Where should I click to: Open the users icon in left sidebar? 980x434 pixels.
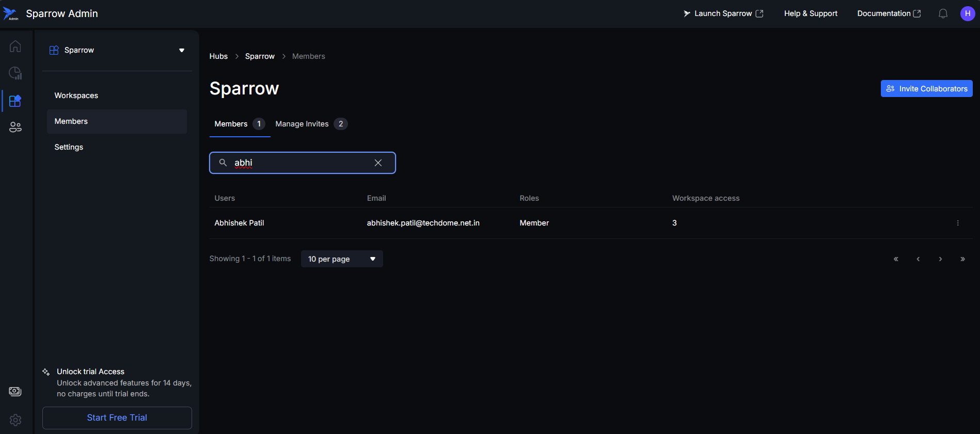point(15,127)
